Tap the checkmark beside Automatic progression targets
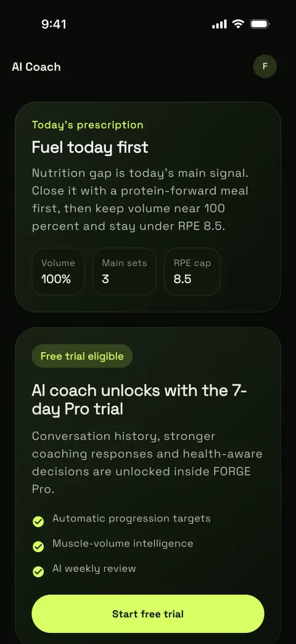 pos(38,522)
